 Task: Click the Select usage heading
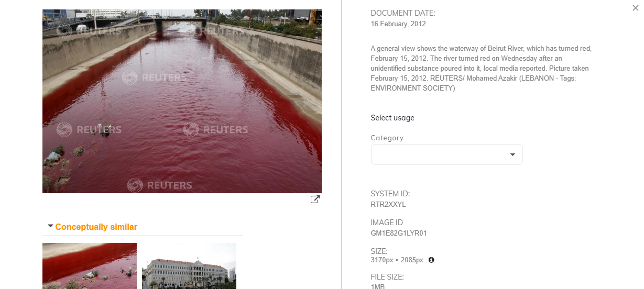point(392,118)
